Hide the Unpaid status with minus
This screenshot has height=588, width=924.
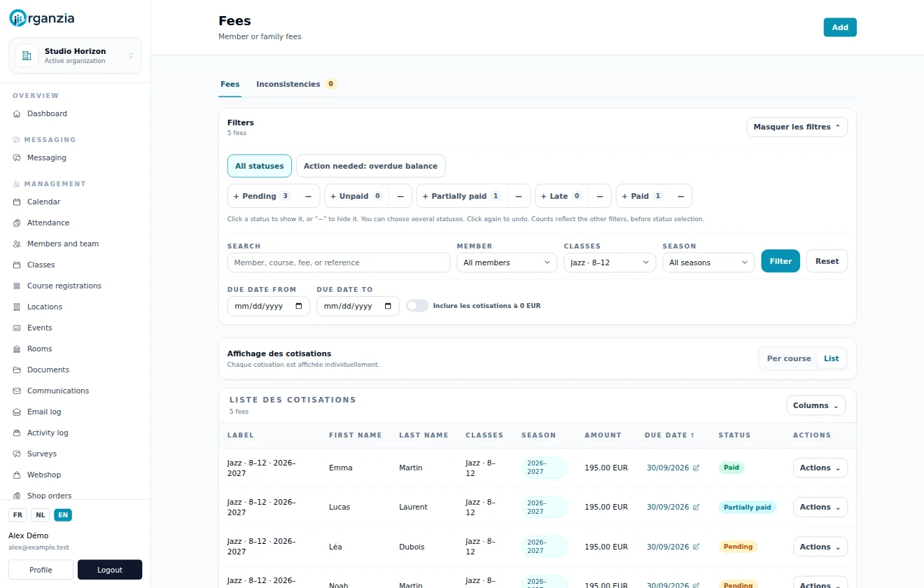400,196
